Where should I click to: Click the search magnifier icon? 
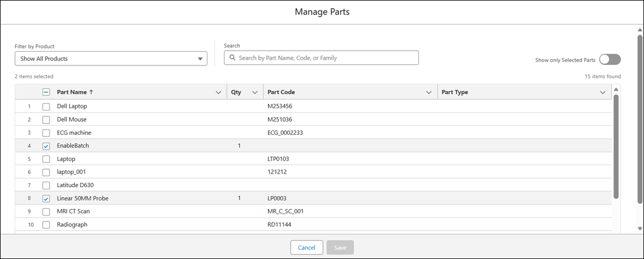[232, 58]
